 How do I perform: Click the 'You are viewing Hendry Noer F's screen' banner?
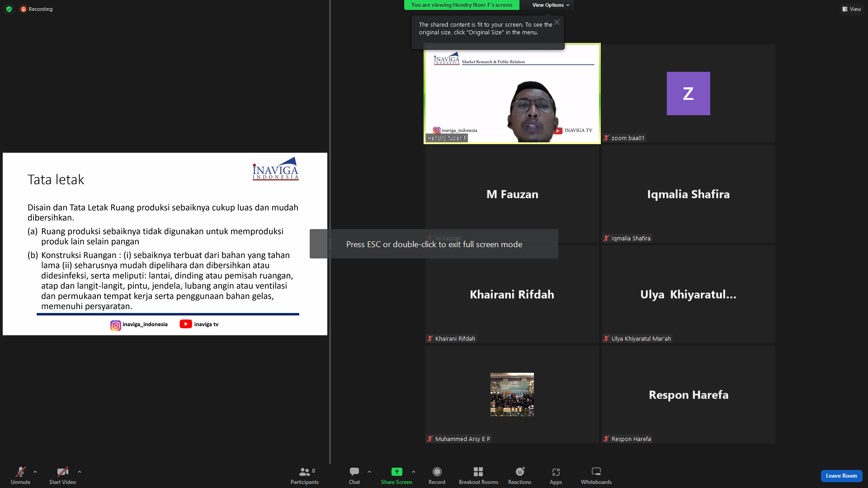click(462, 5)
